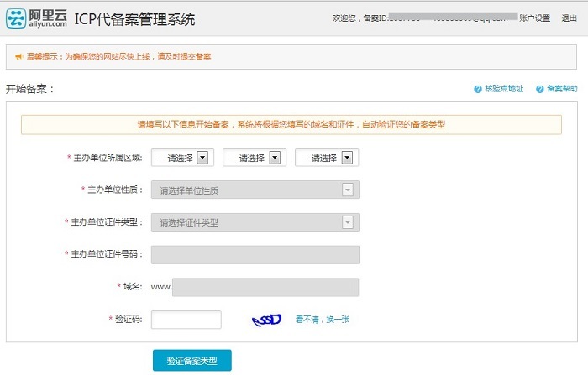
Task: Click 退出 to log out
Action: (569, 18)
